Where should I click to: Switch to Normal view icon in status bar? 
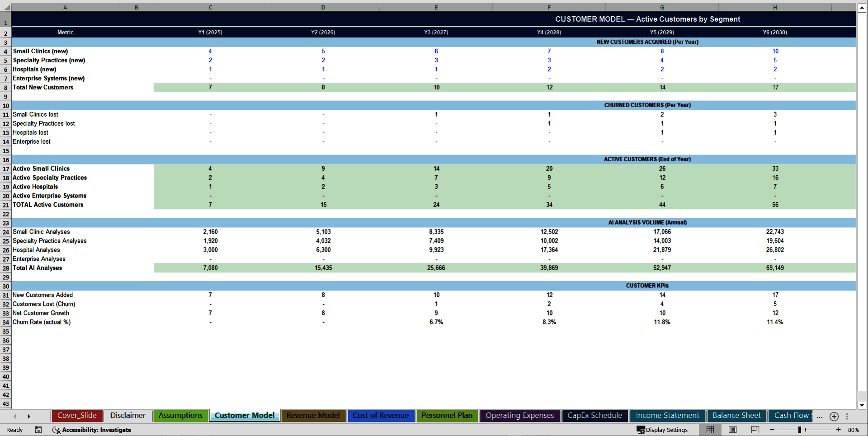pyautogui.click(x=710, y=430)
